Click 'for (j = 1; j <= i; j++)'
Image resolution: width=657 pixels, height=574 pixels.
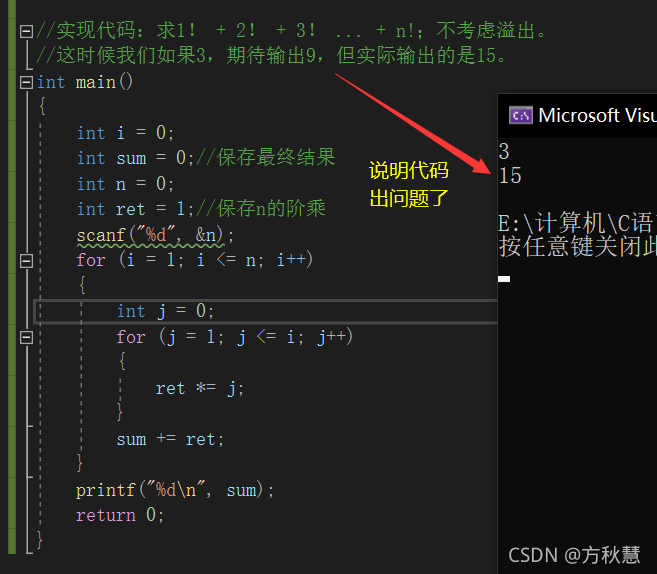click(235, 337)
